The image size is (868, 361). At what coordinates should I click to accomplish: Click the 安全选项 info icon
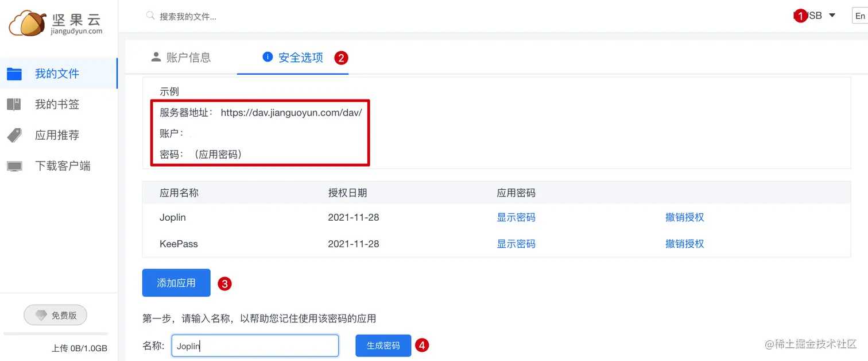click(x=267, y=57)
